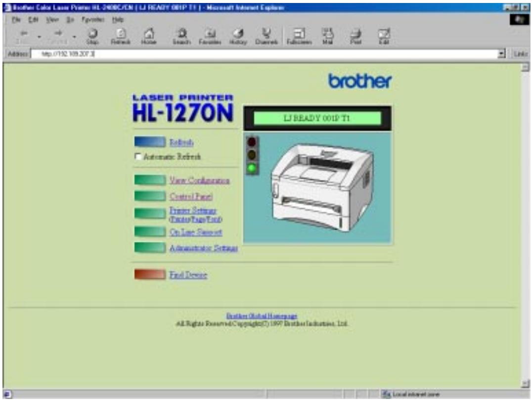Open the File menu
The height and width of the screenshot is (400, 532).
16,20
